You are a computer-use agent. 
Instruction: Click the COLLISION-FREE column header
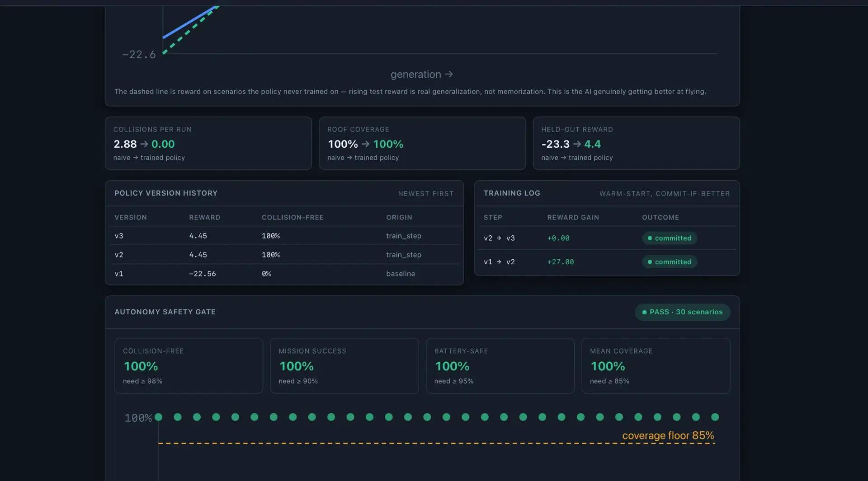tap(292, 217)
